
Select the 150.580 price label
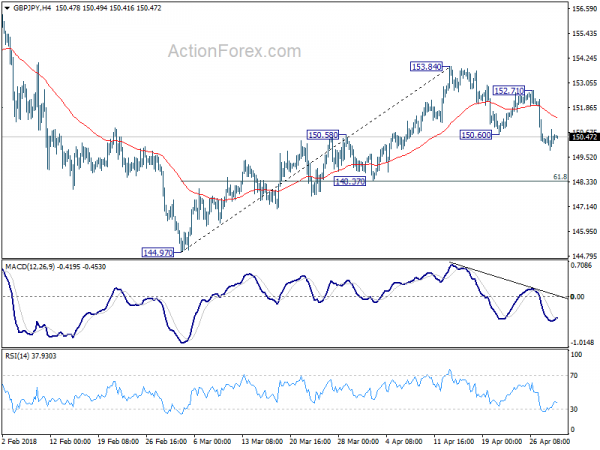(323, 135)
